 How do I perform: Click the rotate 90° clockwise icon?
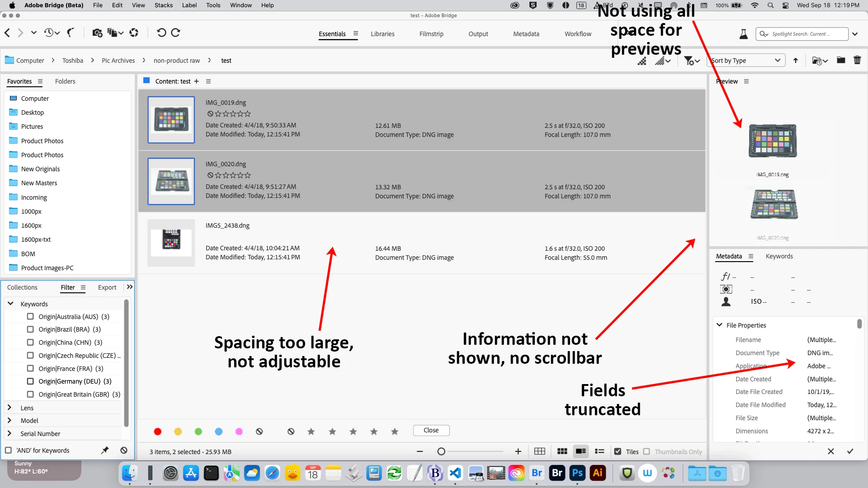176,33
